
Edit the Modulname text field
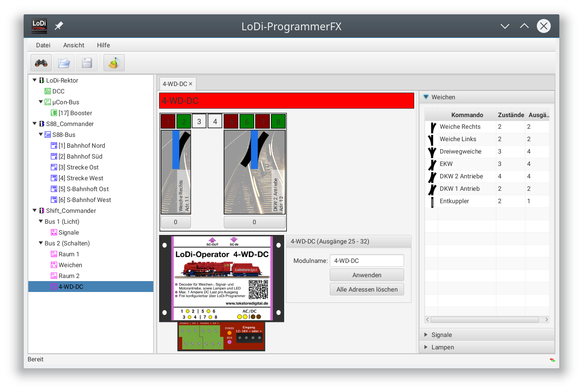(366, 260)
